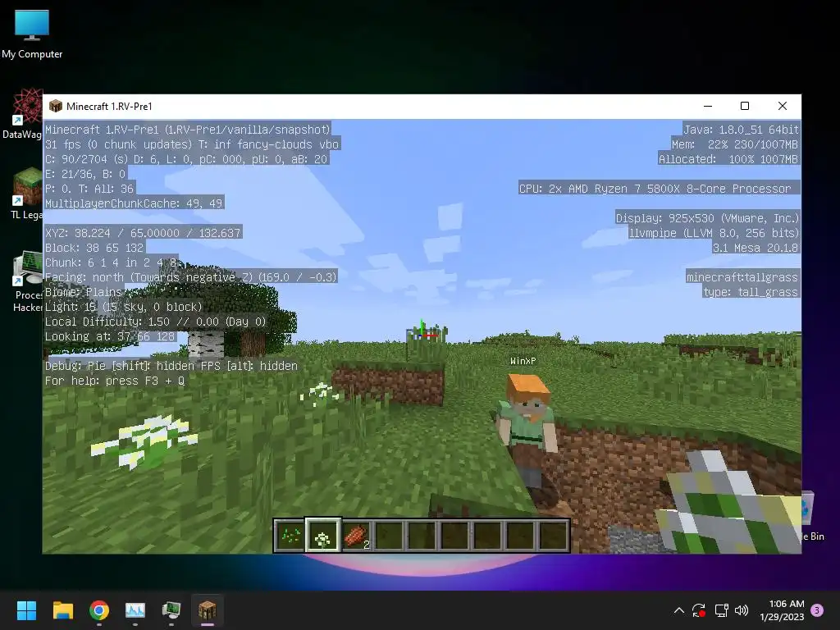Click the 'minecraft:tallgrass' debug text
The height and width of the screenshot is (630, 840).
(742, 277)
